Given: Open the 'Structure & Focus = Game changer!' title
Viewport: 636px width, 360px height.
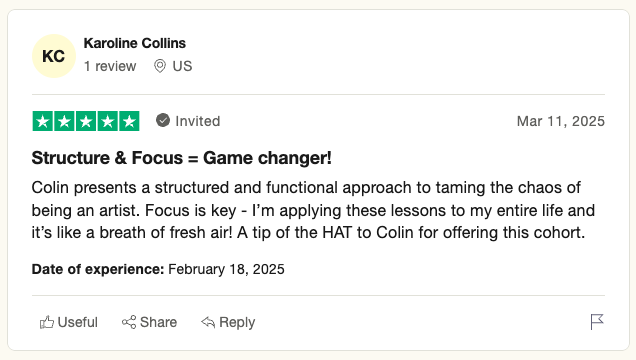Looking at the screenshot, I should coord(182,158).
